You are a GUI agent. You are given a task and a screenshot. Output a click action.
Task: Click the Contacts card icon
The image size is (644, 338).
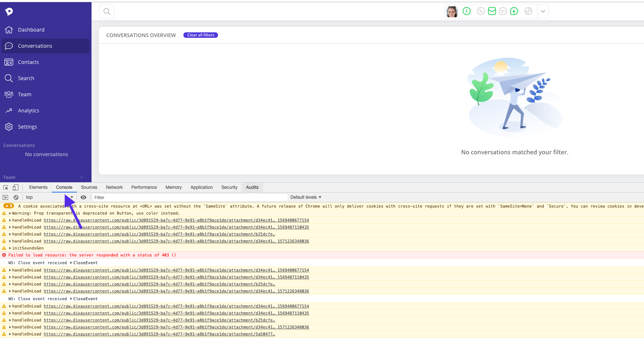[x=9, y=62]
